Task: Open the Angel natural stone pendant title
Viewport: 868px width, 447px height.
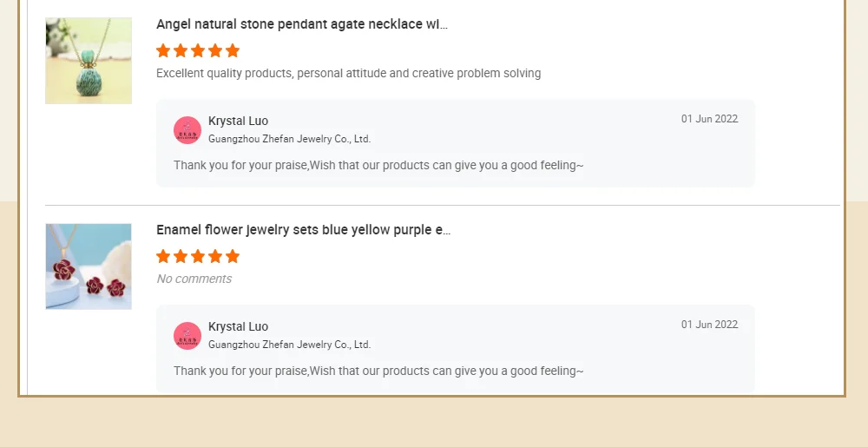Action: (x=302, y=24)
